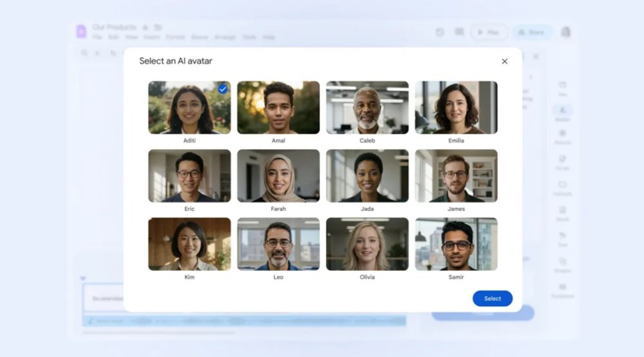Select the Samir avatar

point(456,244)
